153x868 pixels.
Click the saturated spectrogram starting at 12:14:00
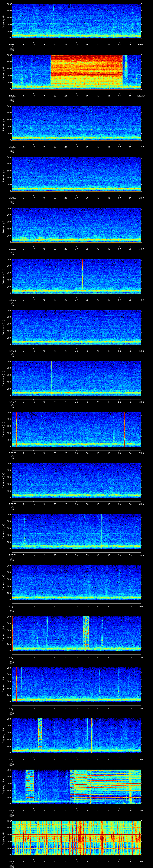click(77, 838)
